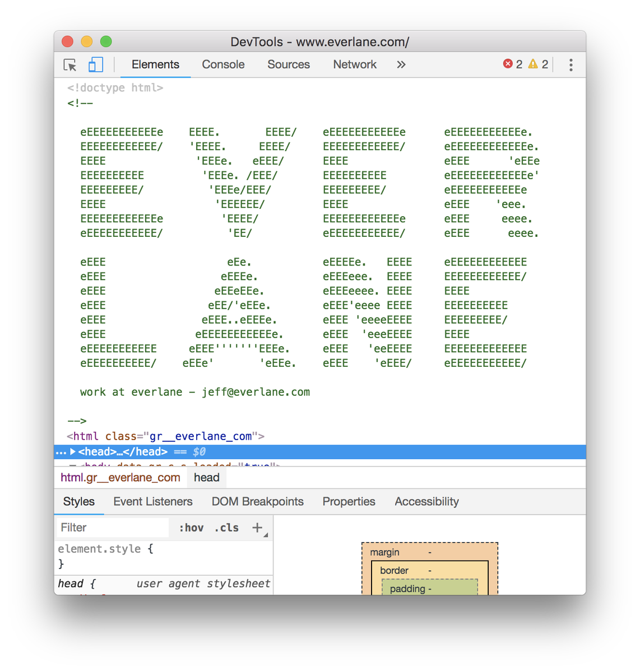Select html.gr__everlane_com breadcrumb
The height and width of the screenshot is (672, 640).
(120, 478)
